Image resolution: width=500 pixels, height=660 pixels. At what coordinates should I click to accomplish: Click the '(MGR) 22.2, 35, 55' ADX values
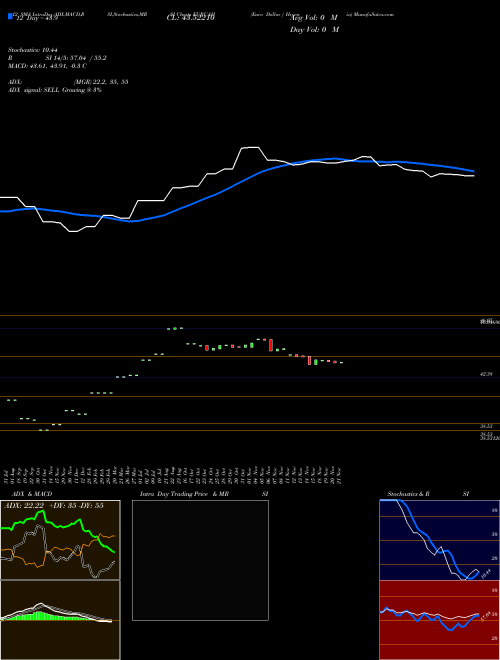101,82
